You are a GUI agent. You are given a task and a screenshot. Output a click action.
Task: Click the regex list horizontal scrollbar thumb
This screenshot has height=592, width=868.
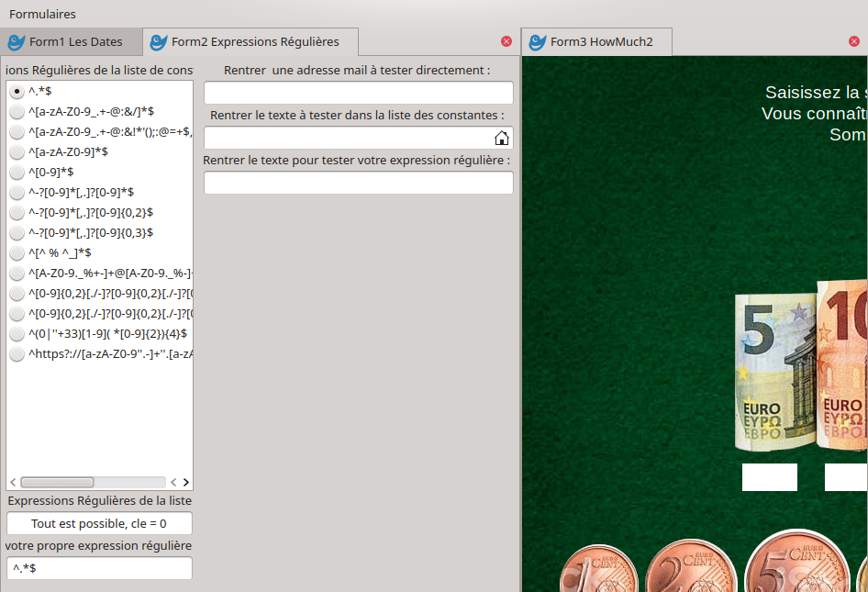[57, 483]
